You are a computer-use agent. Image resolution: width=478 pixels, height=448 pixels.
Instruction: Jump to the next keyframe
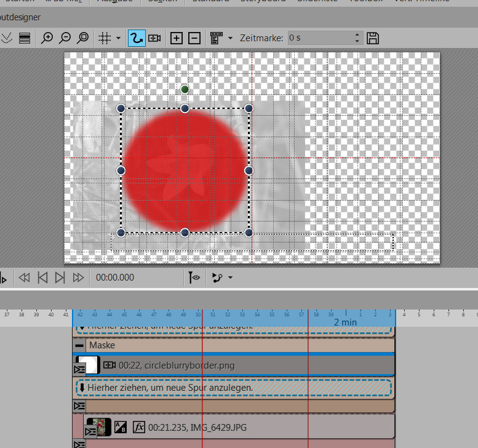60,278
